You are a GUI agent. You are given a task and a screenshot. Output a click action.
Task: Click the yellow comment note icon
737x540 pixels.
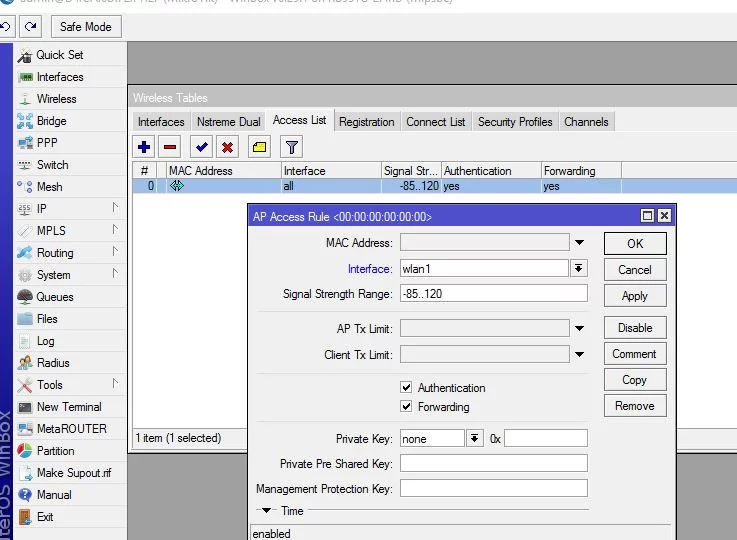259,147
